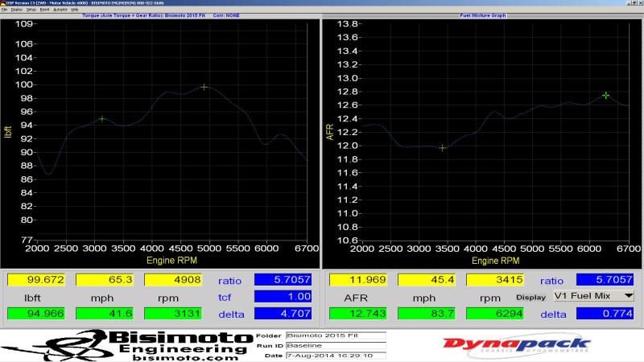The height and width of the screenshot is (362, 644).
Task: Open the Help menu
Action: (75, 10)
